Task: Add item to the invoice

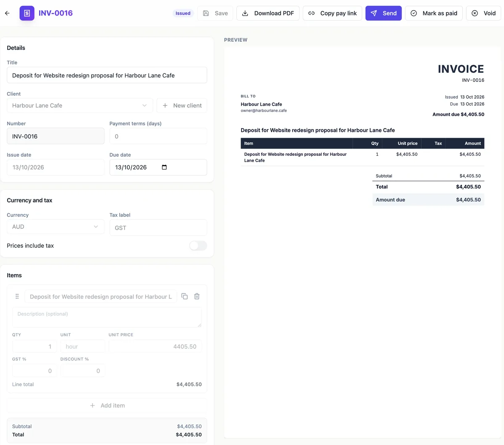Action: pyautogui.click(x=107, y=406)
